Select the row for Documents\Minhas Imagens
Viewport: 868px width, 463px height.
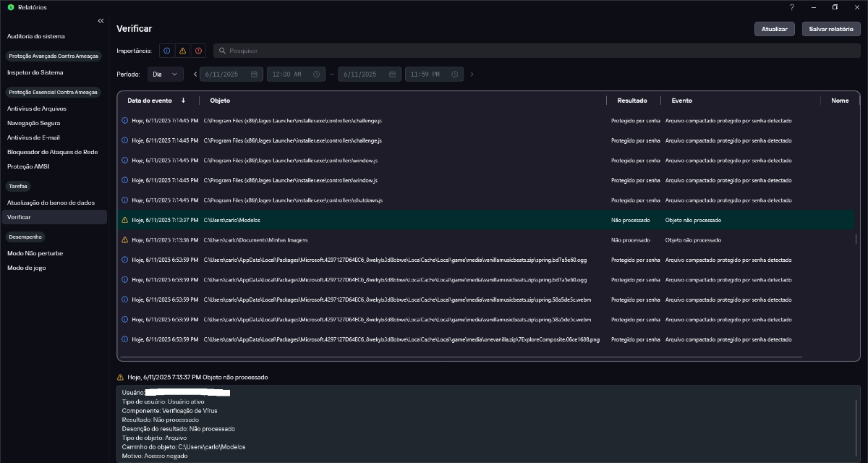[x=486, y=239]
